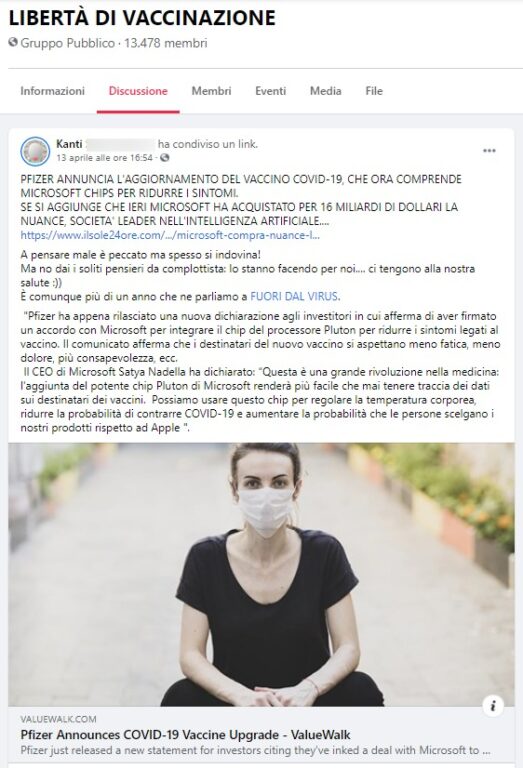The width and height of the screenshot is (523, 768).
Task: Click the globe privacy icon beside post time
Action: (165, 158)
